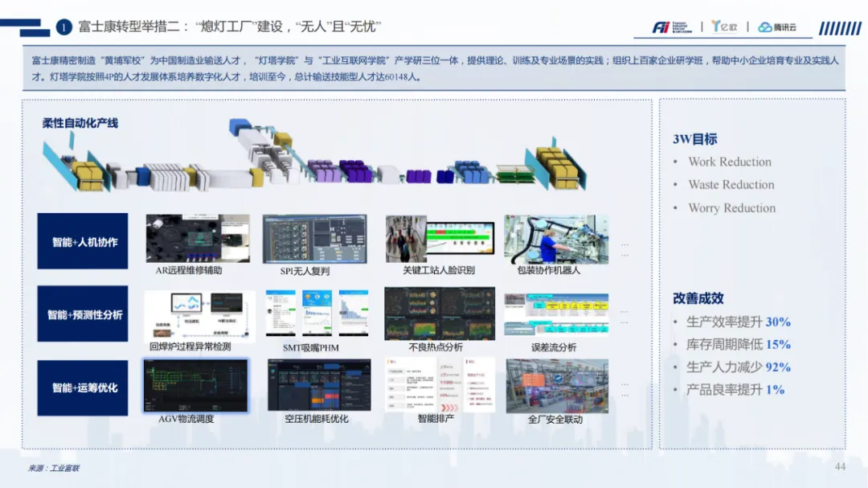The image size is (868, 488).
Task: Select the 智能+预测性分析 blue label box
Action: pyautogui.click(x=83, y=314)
